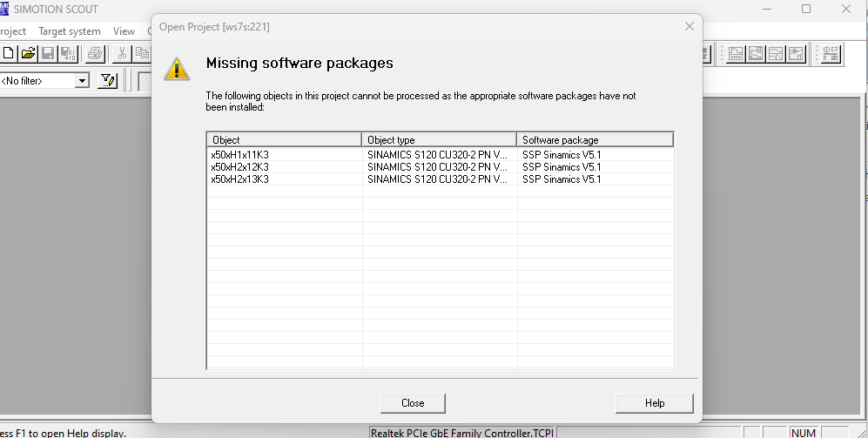Minimize the SIMOTION SCOUT window

(767, 9)
